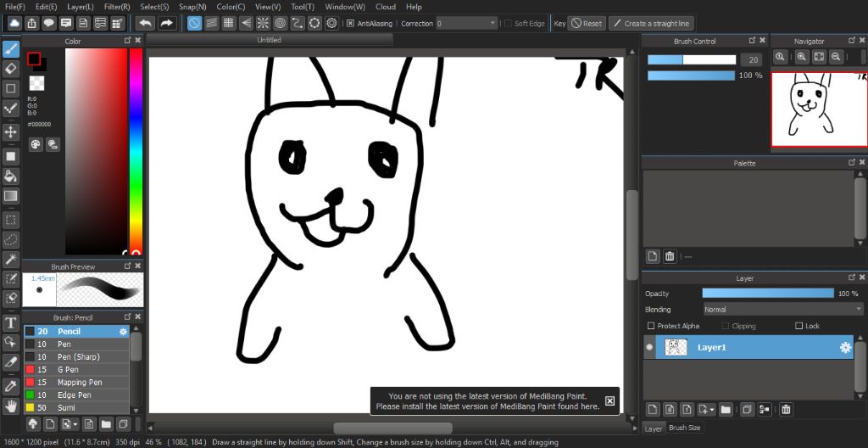Select the Untitled canvas tab
Image resolution: width=868 pixels, height=448 pixels.
coord(269,40)
